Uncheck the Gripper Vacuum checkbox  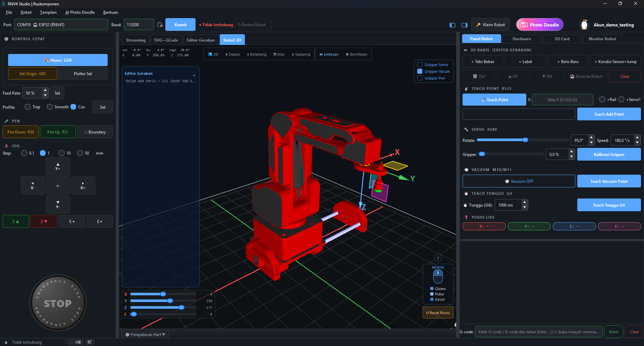(x=420, y=71)
